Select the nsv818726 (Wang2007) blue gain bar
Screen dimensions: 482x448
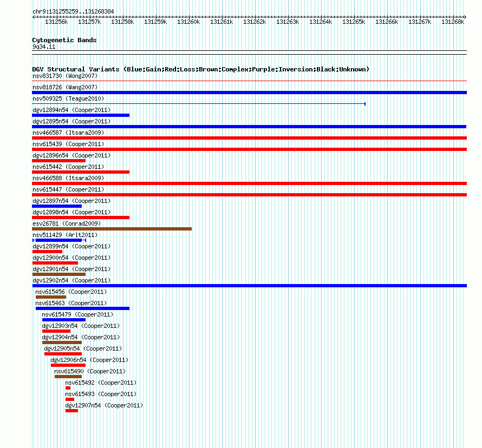click(249, 93)
